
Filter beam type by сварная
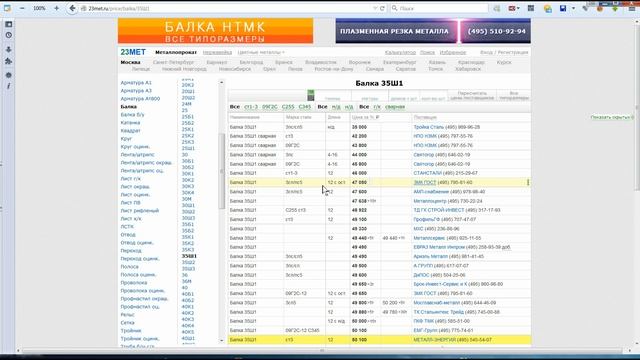(395, 107)
